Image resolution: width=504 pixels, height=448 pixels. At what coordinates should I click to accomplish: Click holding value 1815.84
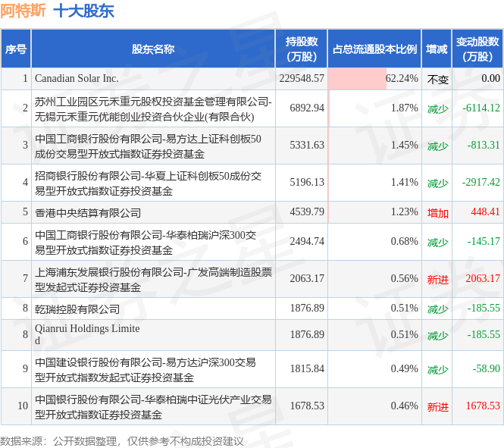point(307,368)
